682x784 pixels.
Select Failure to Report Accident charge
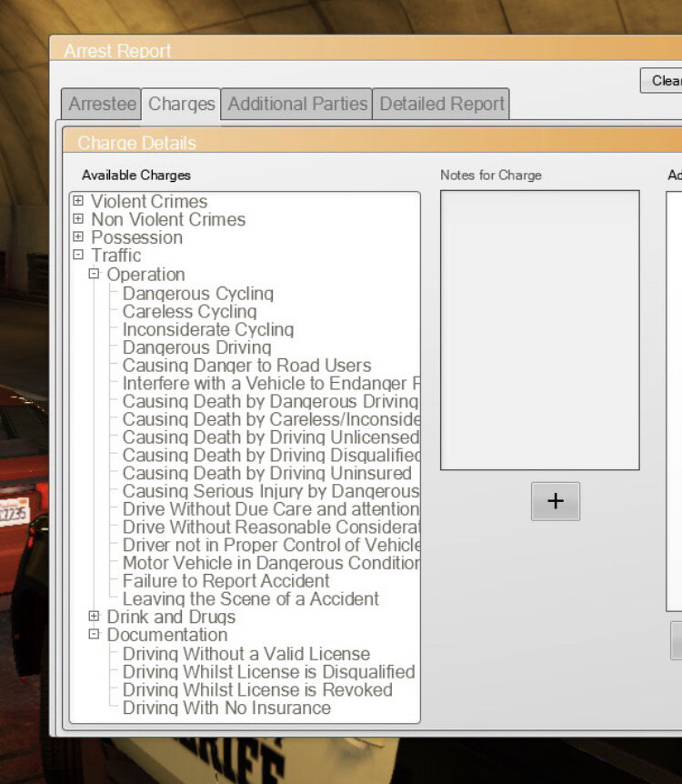click(226, 580)
